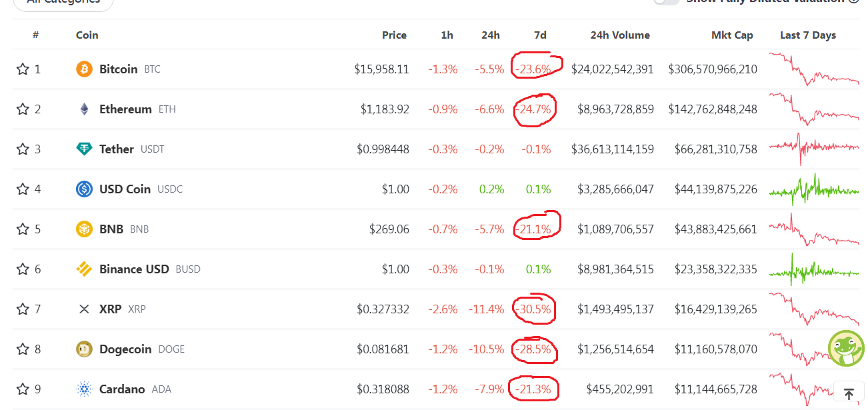Star Tether as a favorite

click(23, 149)
